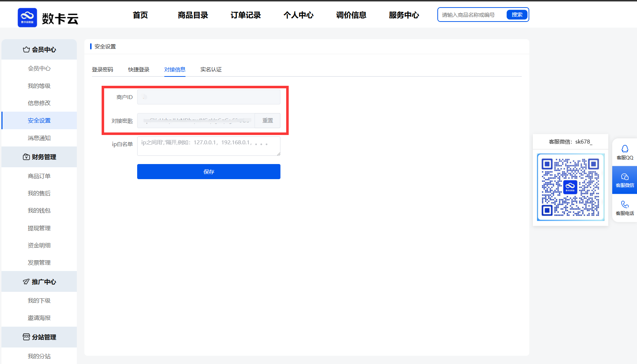This screenshot has height=364, width=637.
Task: Reset the 对接密匙 with 重置 button
Action: 268,121
